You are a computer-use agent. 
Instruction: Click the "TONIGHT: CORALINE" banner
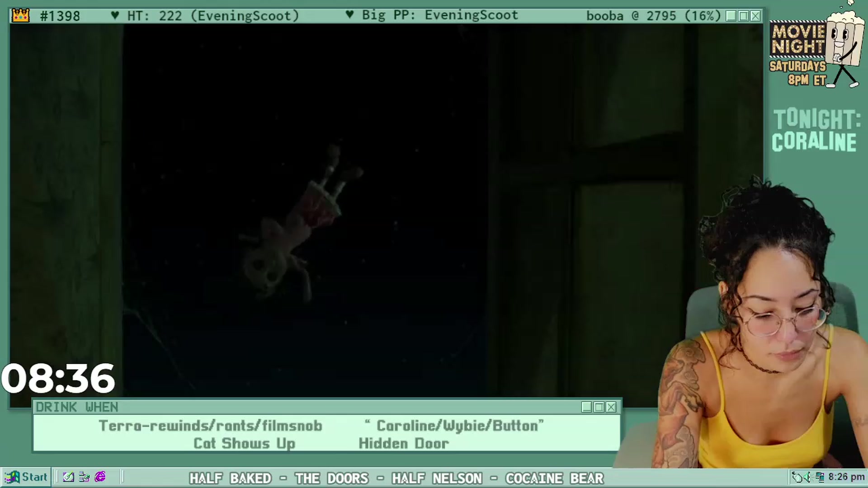[816, 131]
